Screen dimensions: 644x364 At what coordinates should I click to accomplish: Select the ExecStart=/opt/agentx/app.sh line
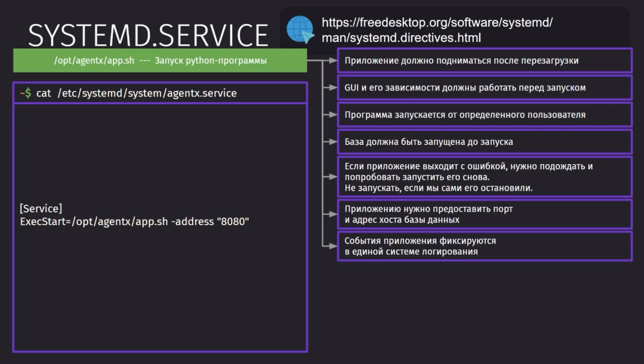click(134, 221)
